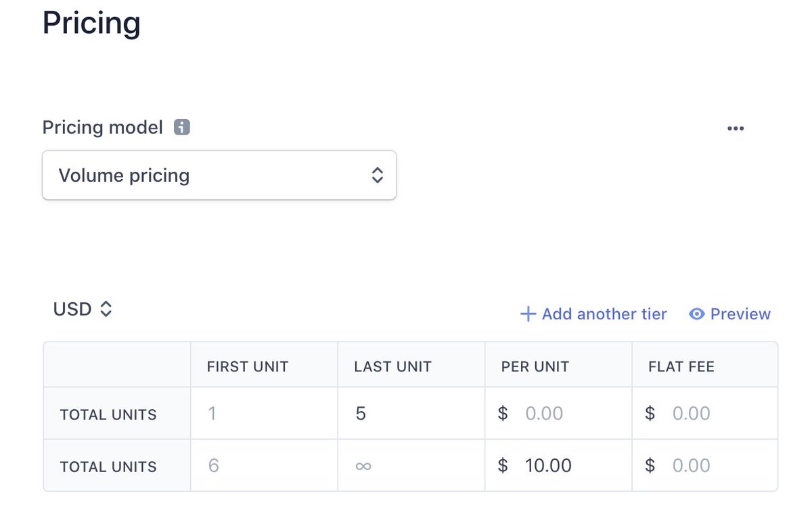The image size is (812, 516).
Task: Click the First Unit cell showing 6
Action: click(x=264, y=465)
